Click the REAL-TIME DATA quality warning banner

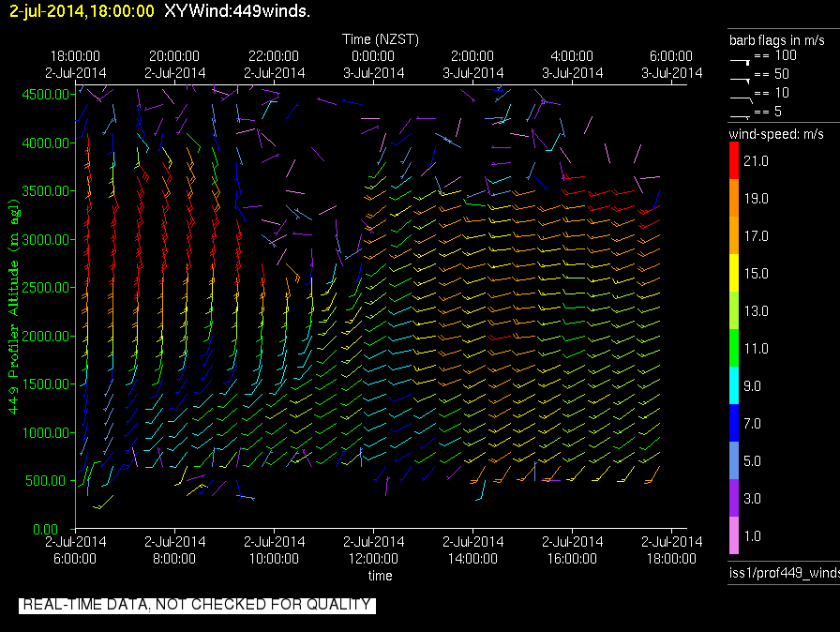(197, 605)
